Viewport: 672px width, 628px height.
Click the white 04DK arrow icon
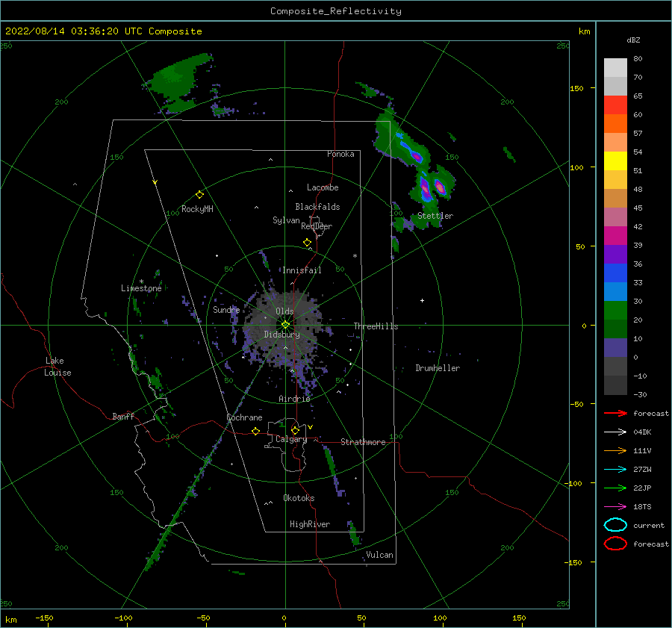point(615,432)
